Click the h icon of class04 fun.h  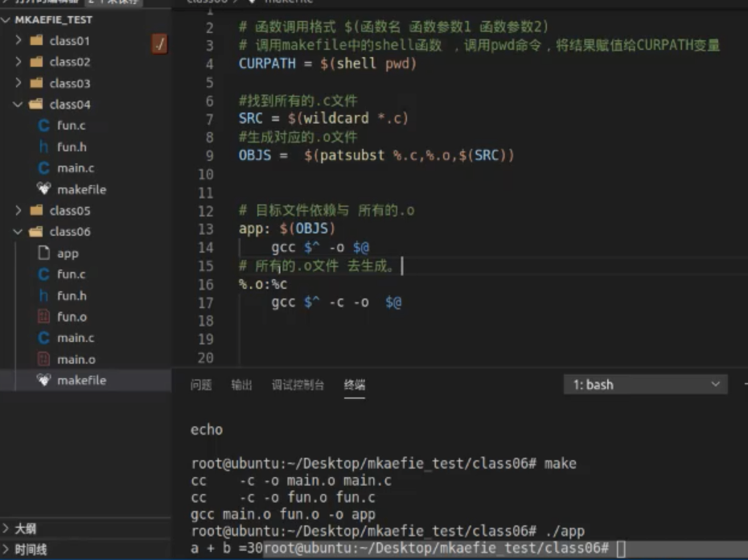tap(43, 146)
